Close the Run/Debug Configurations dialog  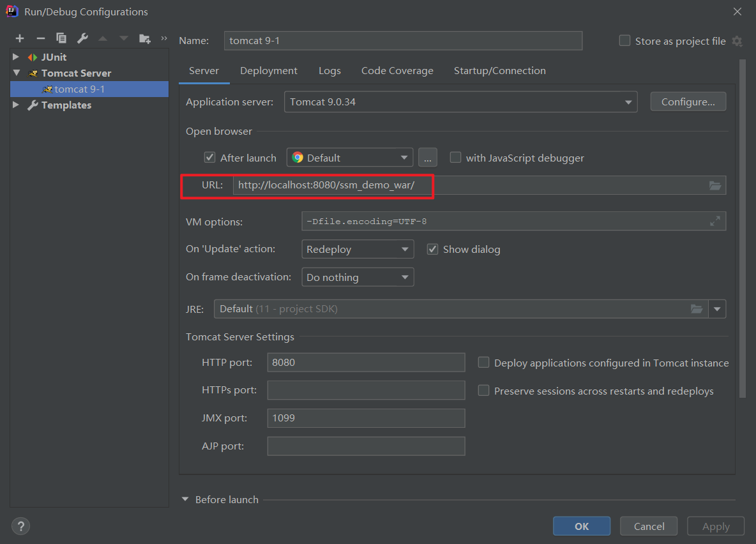click(x=737, y=11)
